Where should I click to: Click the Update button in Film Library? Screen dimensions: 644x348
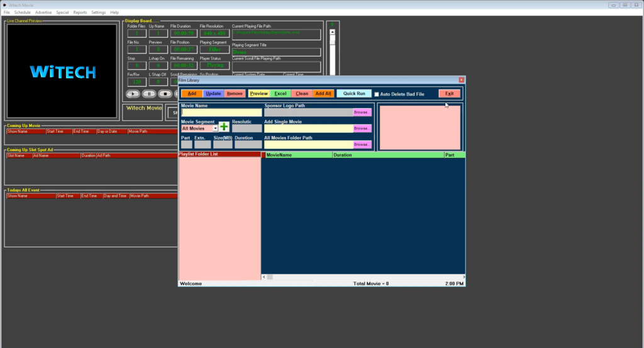tap(213, 94)
